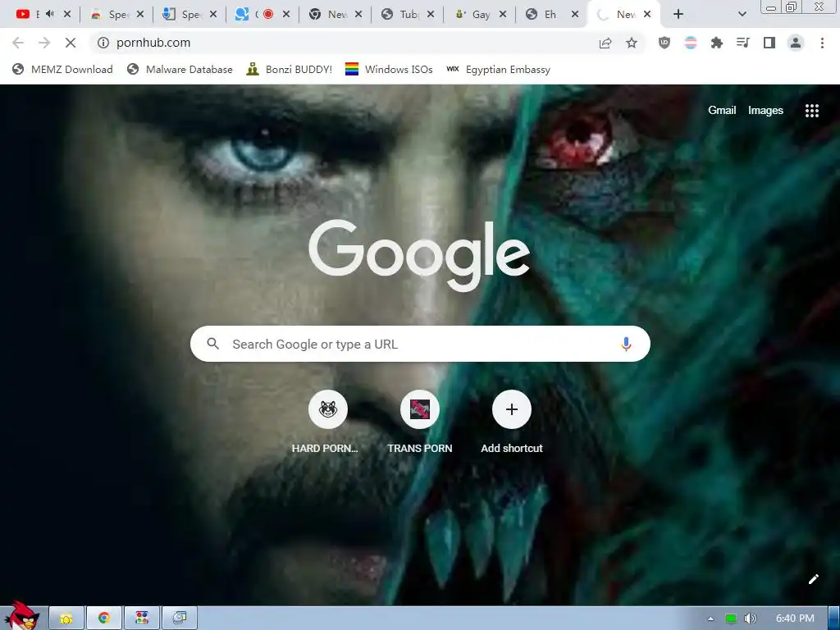Open the Gmail link
840x630 pixels.
(x=722, y=111)
